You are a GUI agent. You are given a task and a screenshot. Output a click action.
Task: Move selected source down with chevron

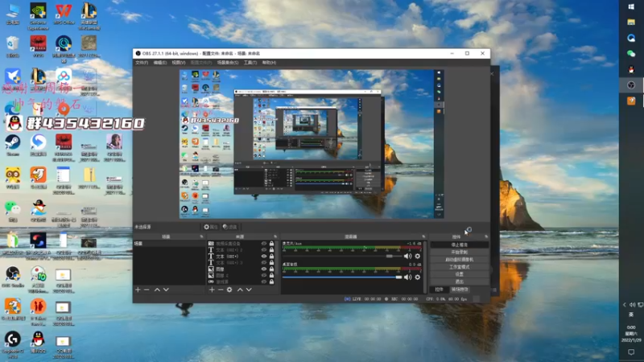pos(249,290)
